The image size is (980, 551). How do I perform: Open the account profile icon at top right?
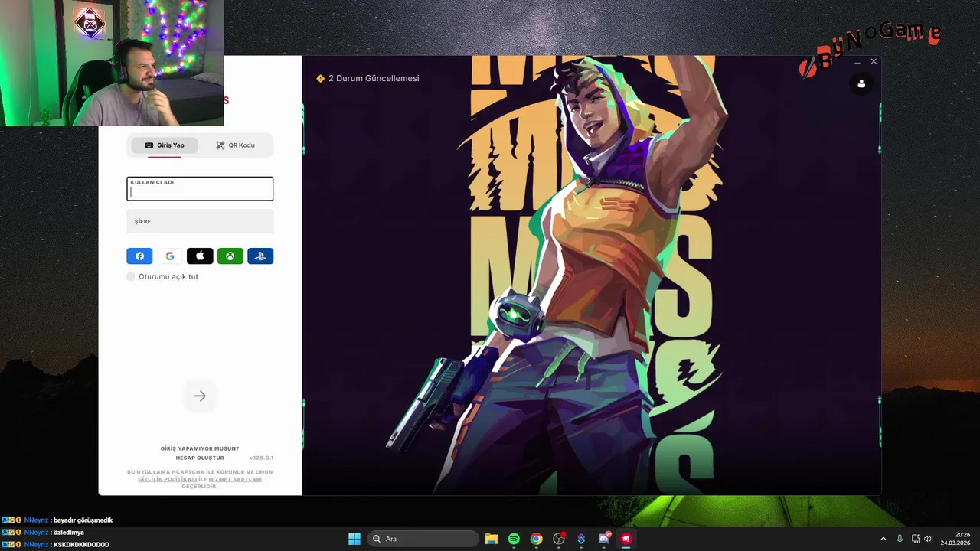[x=861, y=84]
